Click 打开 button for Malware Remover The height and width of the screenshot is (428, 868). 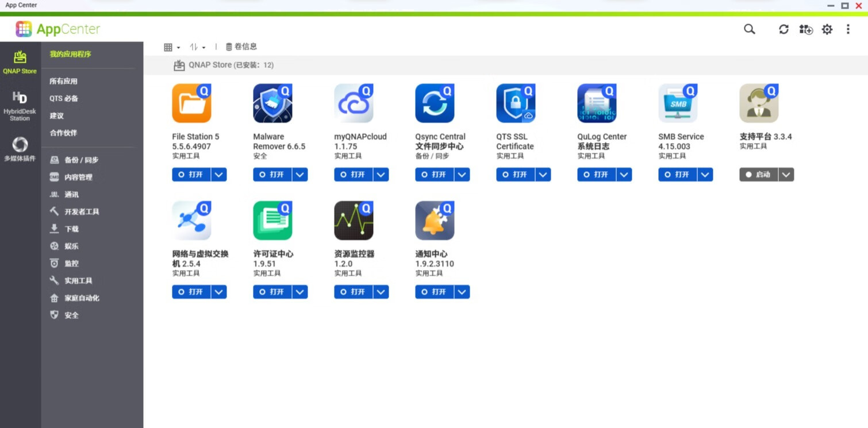click(272, 175)
